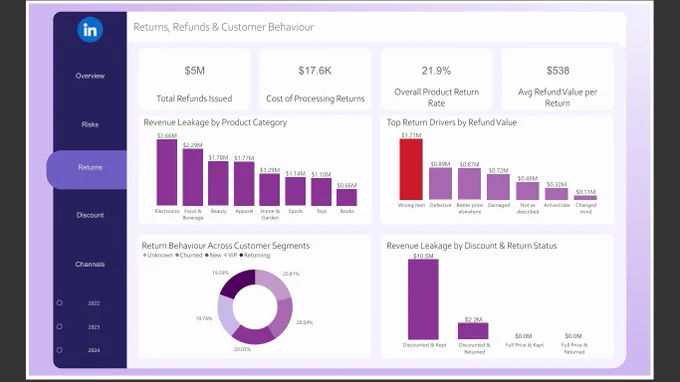Click the Returns, Refunds & Customer Behaviour title
The height and width of the screenshot is (382, 680).
coord(223,27)
